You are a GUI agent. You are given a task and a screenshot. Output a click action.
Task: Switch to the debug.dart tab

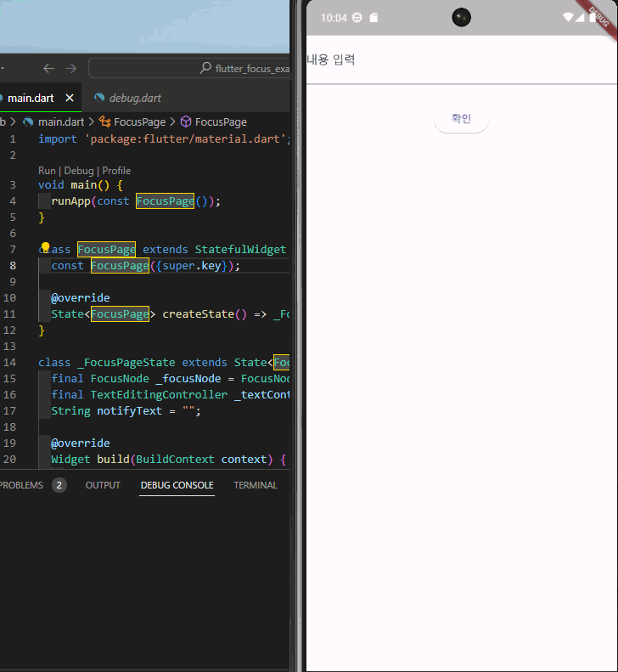(135, 99)
